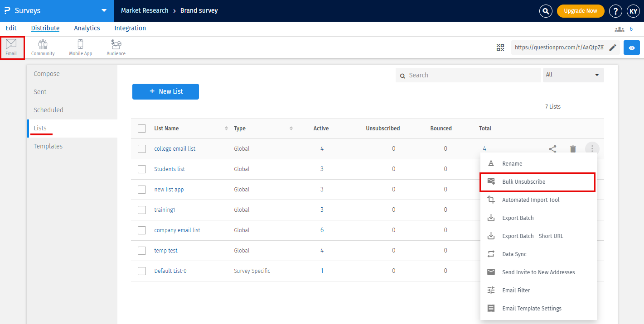Share the college email list
The width and height of the screenshot is (644, 324).
click(552, 148)
